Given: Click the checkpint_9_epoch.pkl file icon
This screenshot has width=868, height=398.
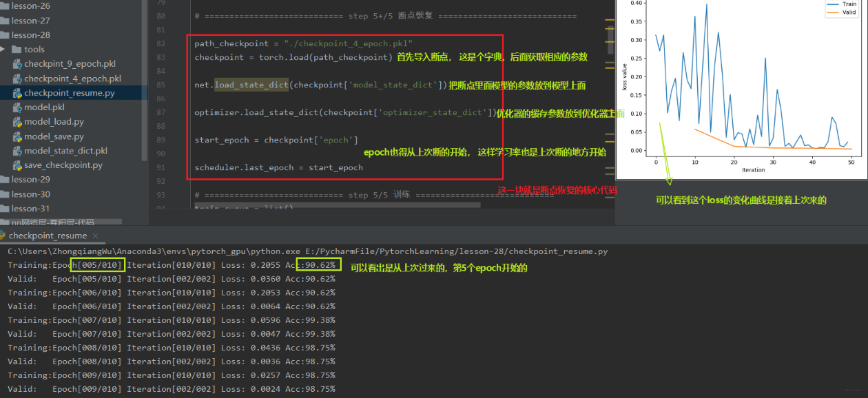Looking at the screenshot, I should click(17, 64).
